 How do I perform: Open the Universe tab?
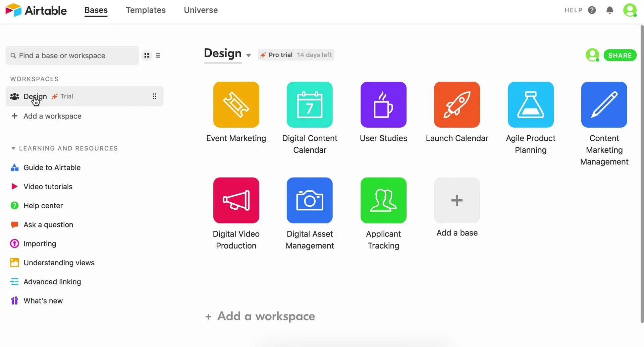click(x=201, y=10)
